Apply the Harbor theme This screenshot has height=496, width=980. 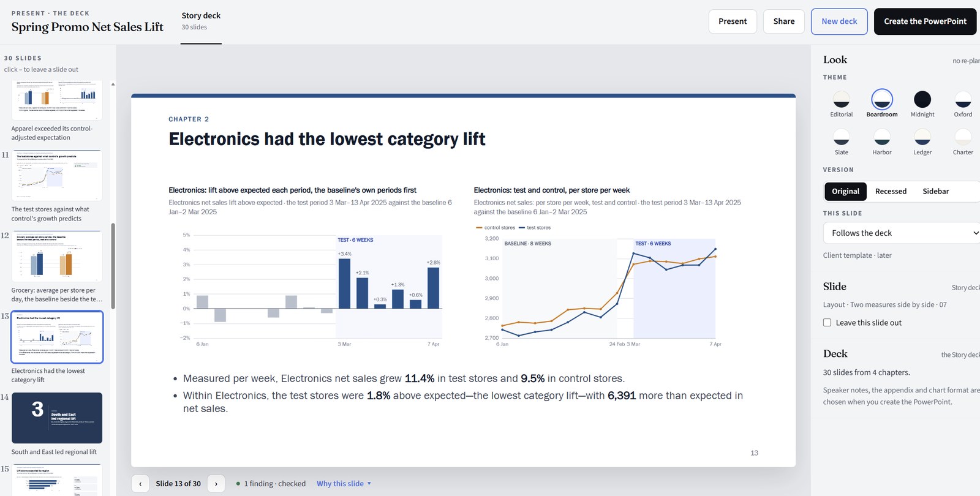tap(882, 137)
